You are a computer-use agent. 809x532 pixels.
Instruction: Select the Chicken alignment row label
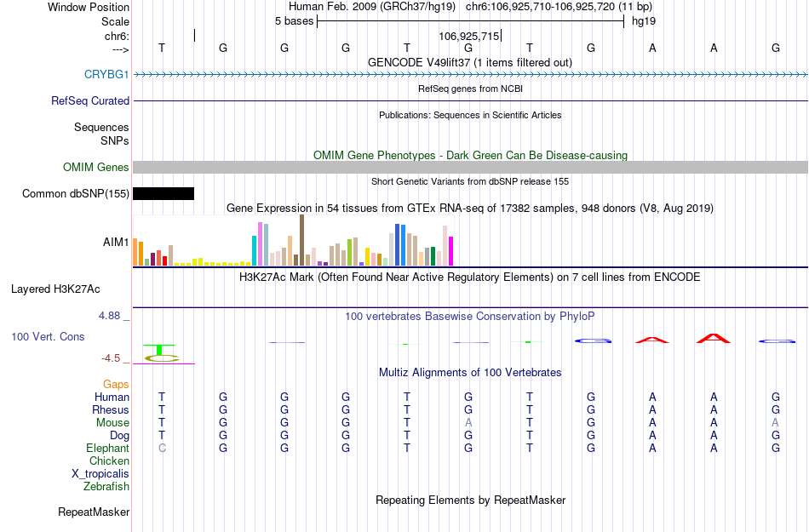click(x=109, y=461)
